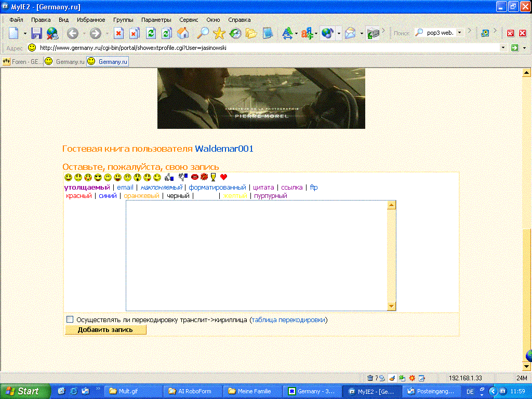
Task: Click the цитата quote formatting link
Action: click(x=263, y=187)
